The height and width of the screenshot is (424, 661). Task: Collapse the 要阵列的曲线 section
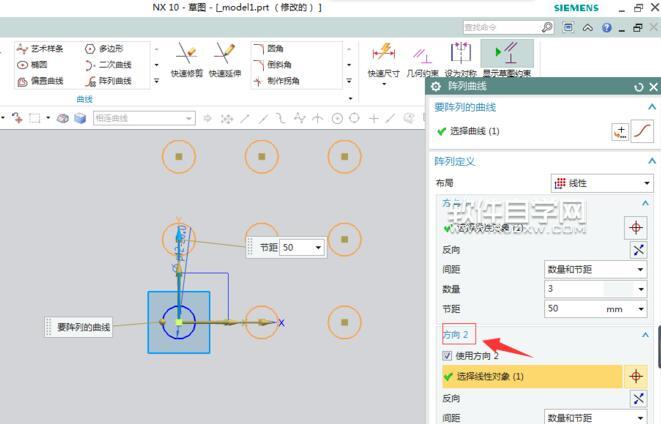click(x=652, y=107)
